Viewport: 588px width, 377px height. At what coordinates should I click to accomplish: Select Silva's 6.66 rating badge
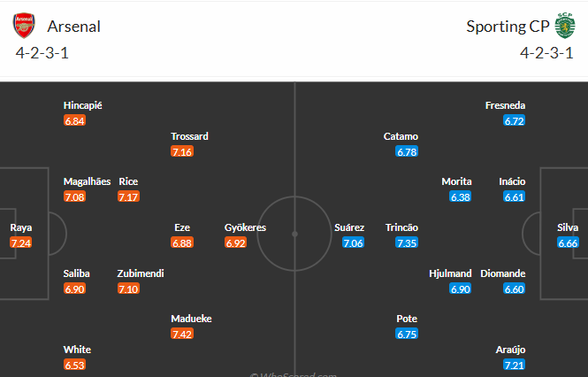click(568, 242)
